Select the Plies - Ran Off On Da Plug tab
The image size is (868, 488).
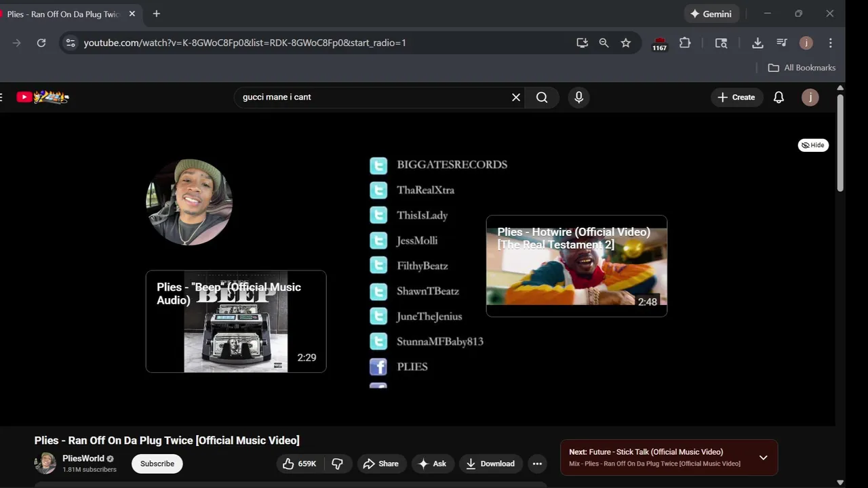coord(63,14)
